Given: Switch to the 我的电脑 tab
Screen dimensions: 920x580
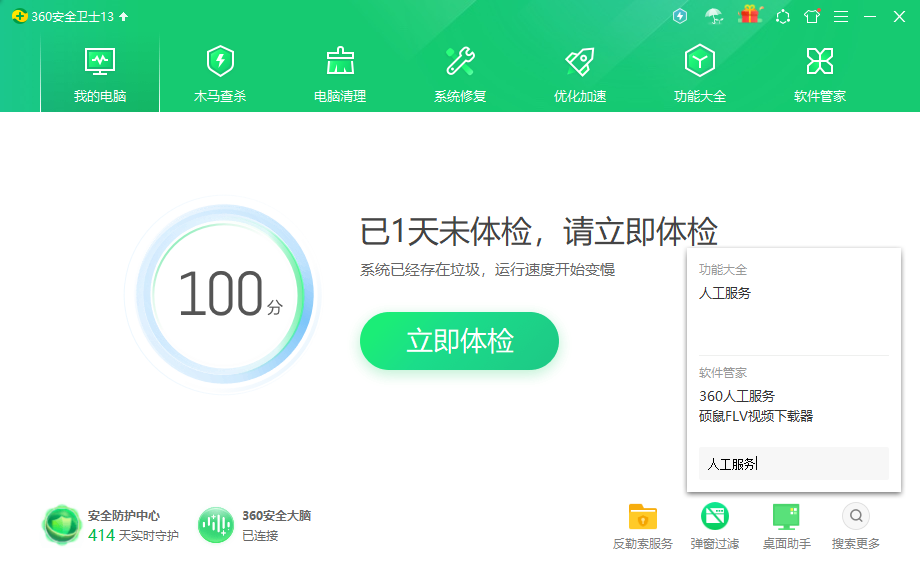Looking at the screenshot, I should coord(100,75).
